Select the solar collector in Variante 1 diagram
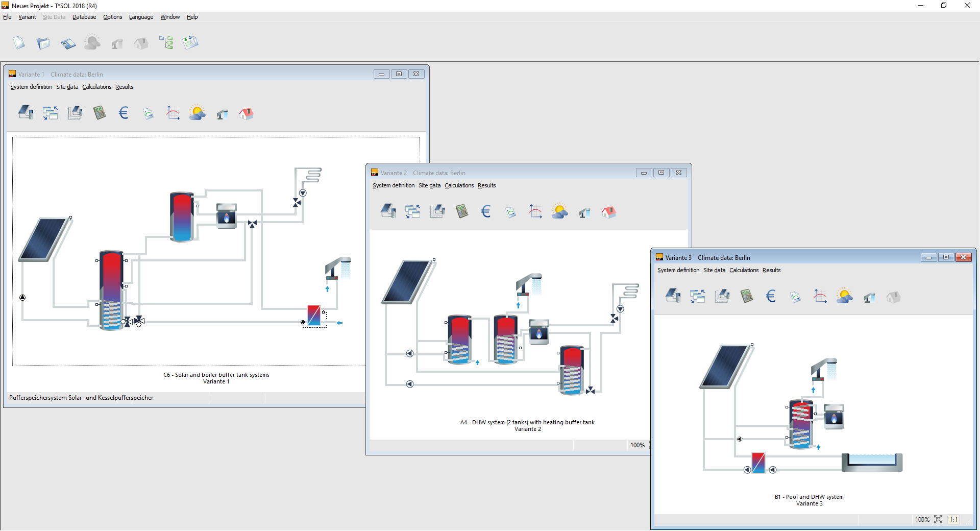This screenshot has height=531, width=980. click(43, 239)
